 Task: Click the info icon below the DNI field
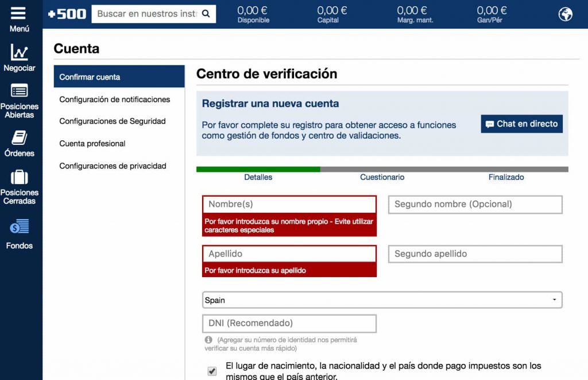(208, 340)
